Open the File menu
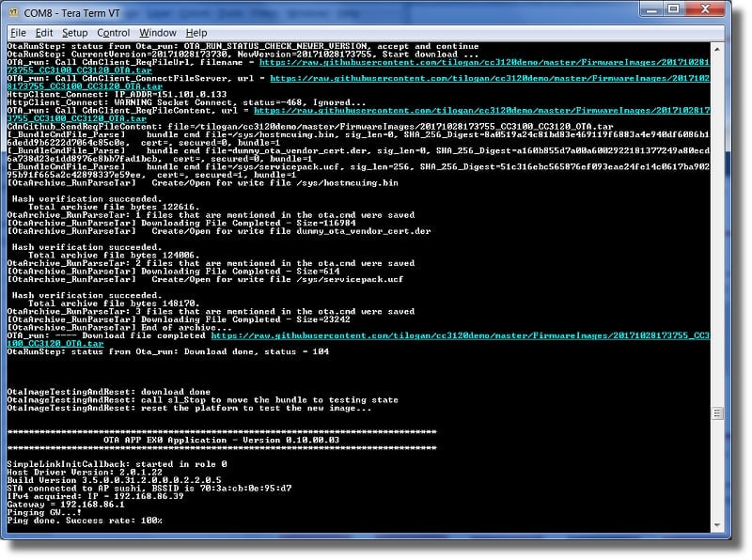752x560 pixels. pos(18,33)
